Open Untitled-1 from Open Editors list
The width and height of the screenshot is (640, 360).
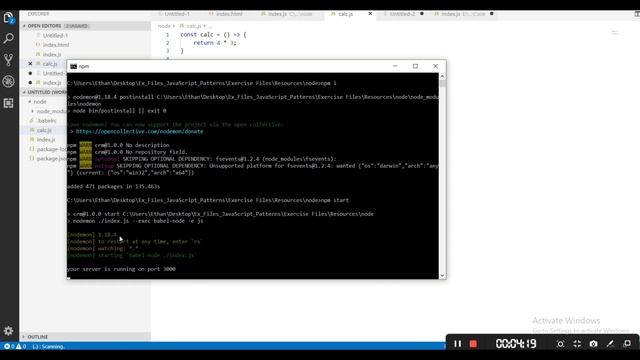(55, 36)
